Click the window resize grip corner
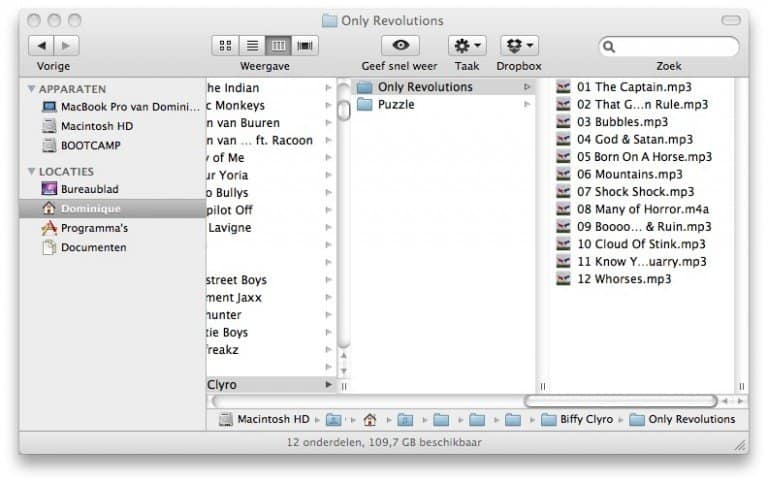The height and width of the screenshot is (483, 768). coord(741,445)
